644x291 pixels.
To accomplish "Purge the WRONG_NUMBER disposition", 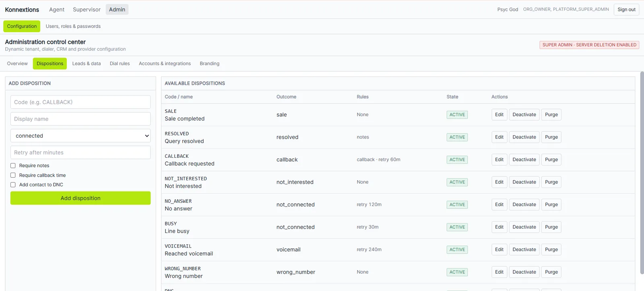I will tap(551, 272).
